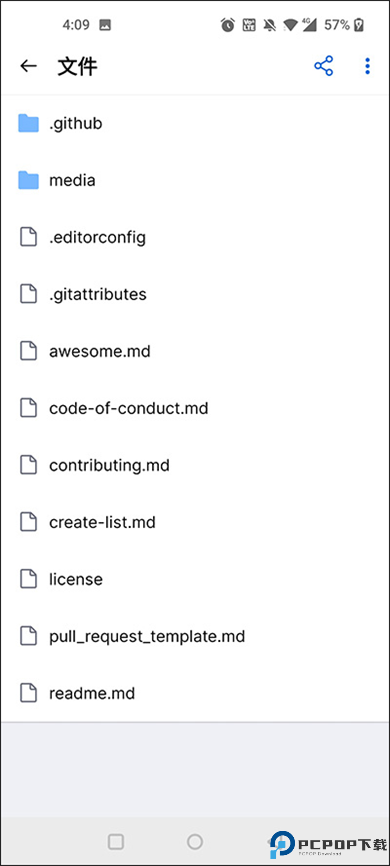
Task: Open the three-dot overflow menu
Action: (367, 66)
